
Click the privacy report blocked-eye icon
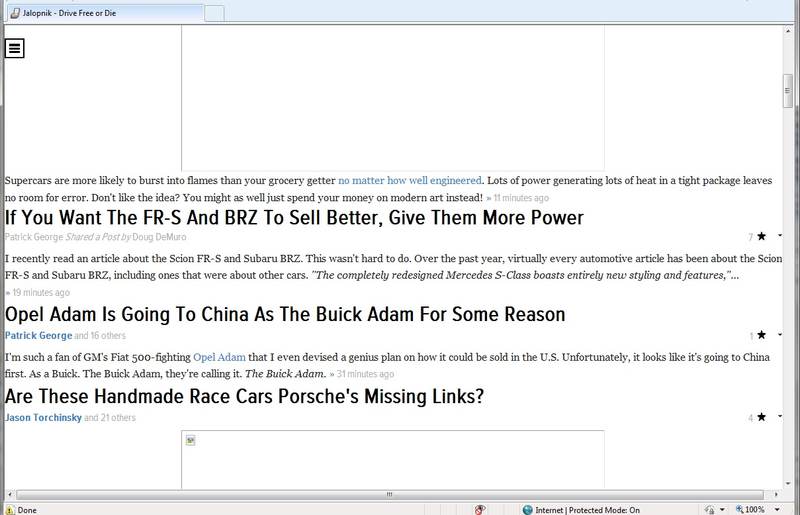[480, 510]
